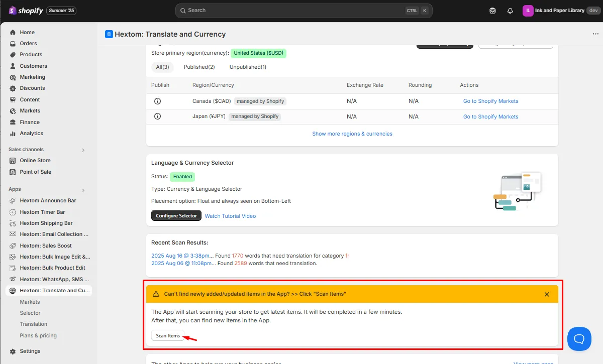This screenshot has width=603, height=364.
Task: Open the chat support bubble
Action: pos(579,338)
